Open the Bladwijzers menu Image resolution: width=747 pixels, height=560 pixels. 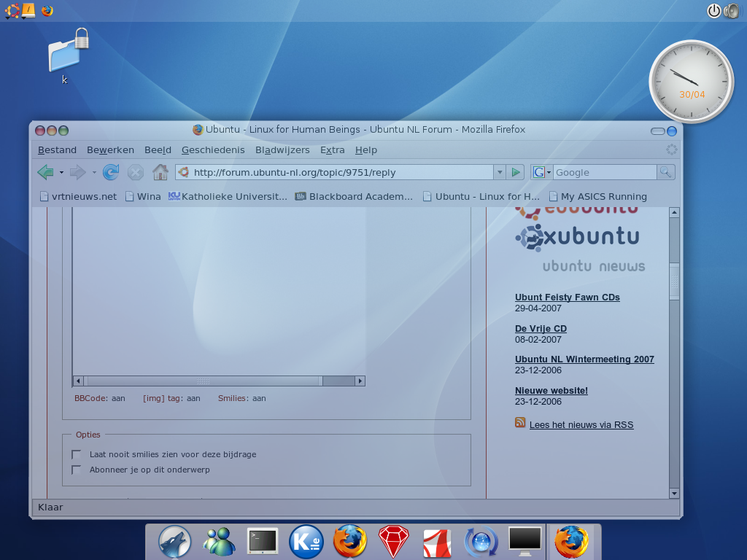282,149
